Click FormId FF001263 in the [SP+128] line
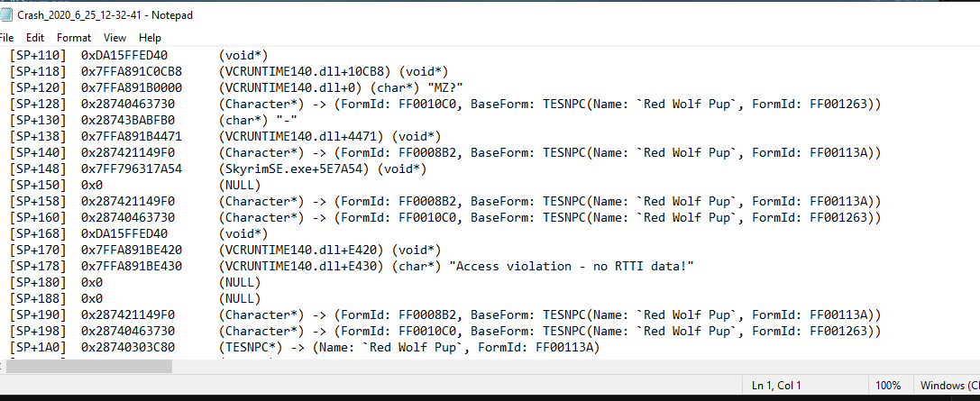This screenshot has width=980, height=401. coord(838,104)
